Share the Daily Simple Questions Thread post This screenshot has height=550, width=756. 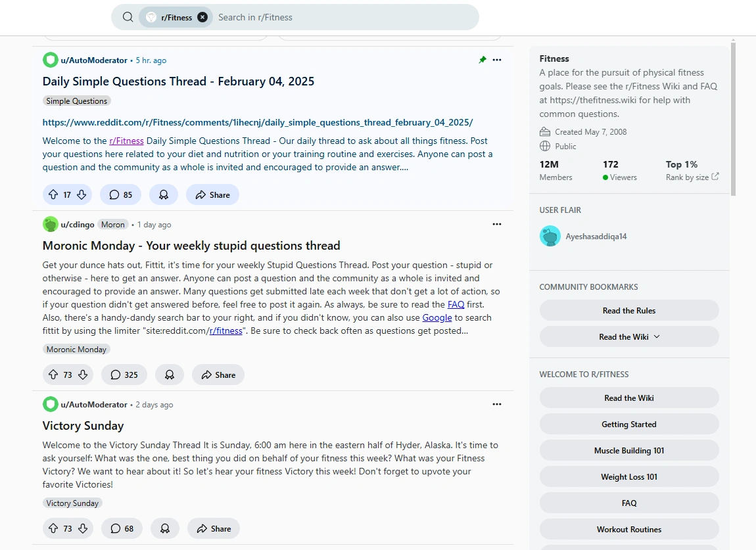click(x=212, y=195)
